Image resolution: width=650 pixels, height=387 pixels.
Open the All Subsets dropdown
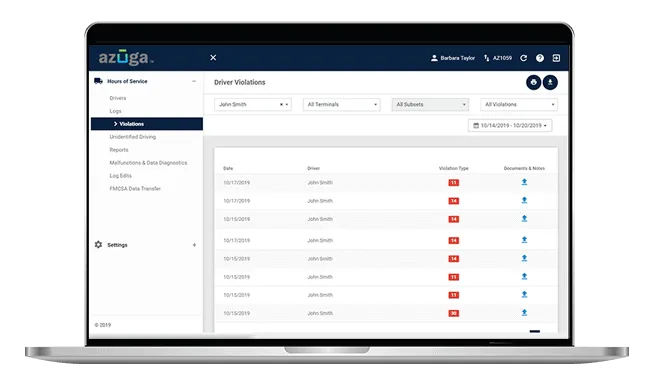pos(430,104)
